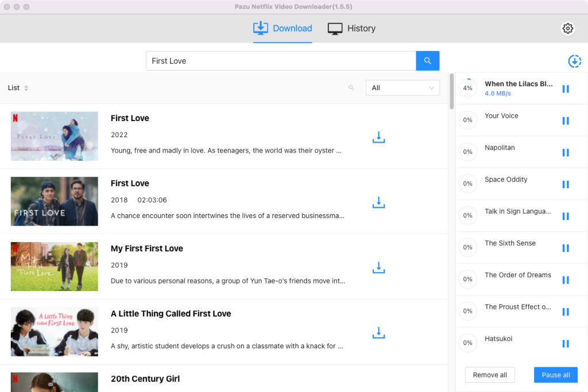Open First Love 2018 thumbnail
Screen dimensions: 588x392
[x=55, y=201]
